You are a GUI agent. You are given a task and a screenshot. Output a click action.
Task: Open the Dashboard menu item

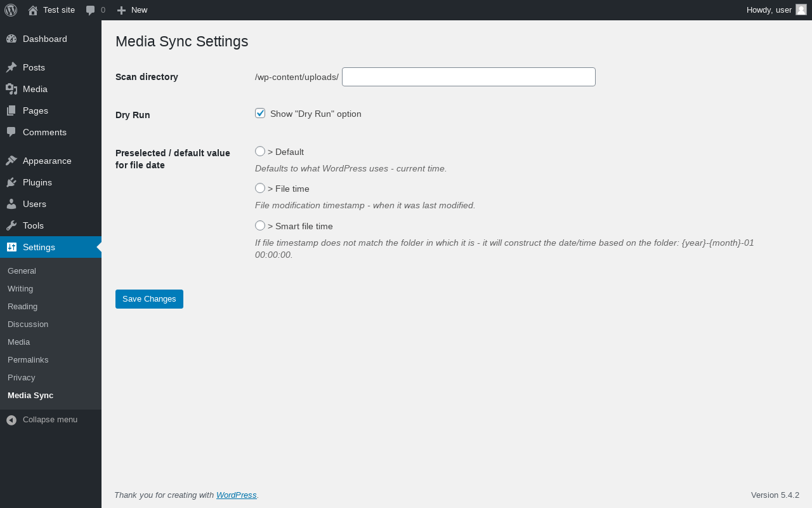pyautogui.click(x=51, y=39)
